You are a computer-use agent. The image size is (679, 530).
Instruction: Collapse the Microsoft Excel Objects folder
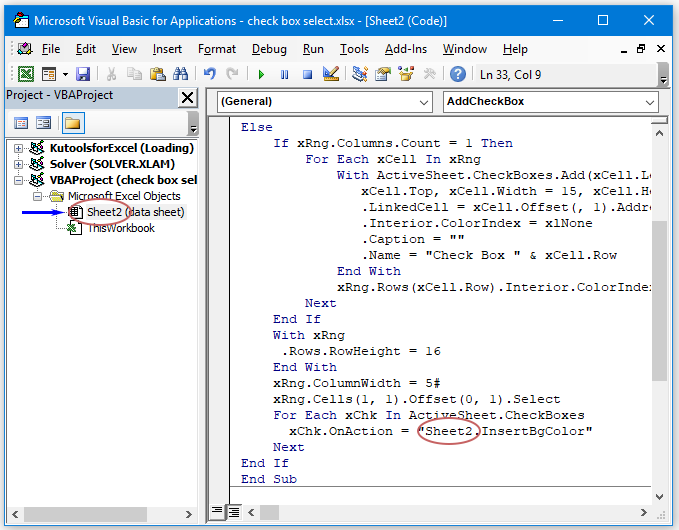pos(38,196)
